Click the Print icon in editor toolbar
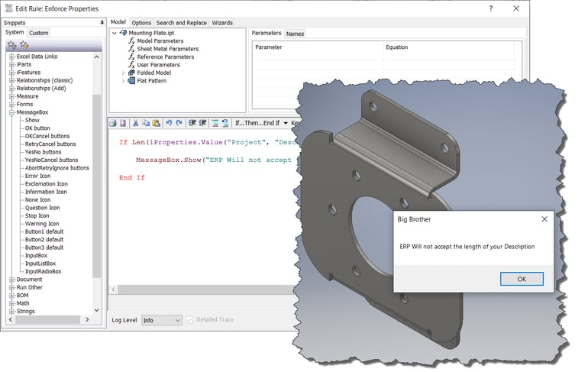 click(x=113, y=123)
